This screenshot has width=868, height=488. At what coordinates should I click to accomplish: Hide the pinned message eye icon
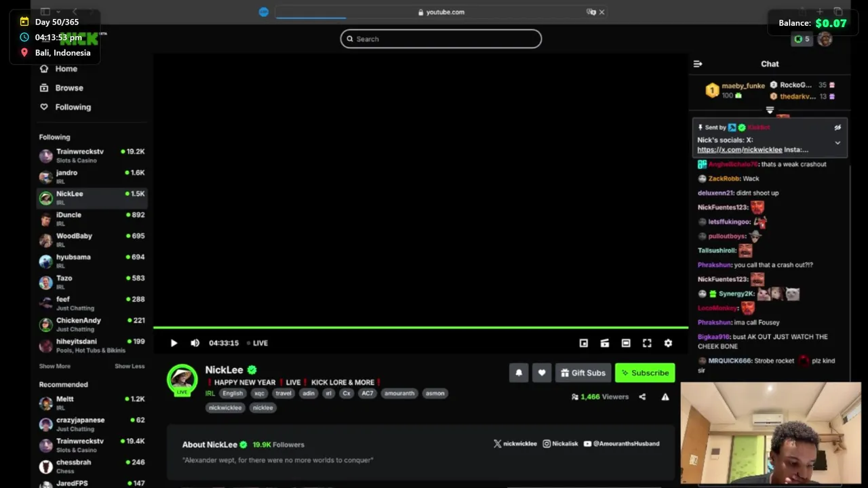click(837, 127)
